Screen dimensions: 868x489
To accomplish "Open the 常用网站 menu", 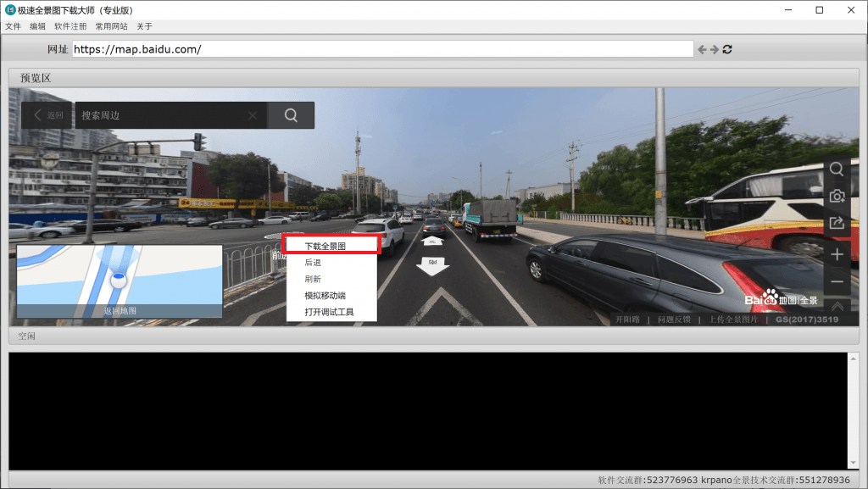I will coord(111,26).
